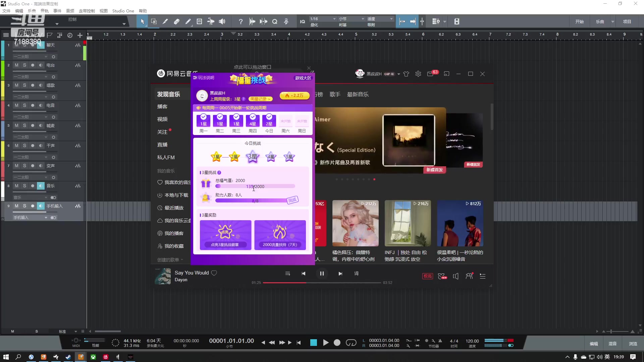Click the IQ quantize icon

pos(302,21)
